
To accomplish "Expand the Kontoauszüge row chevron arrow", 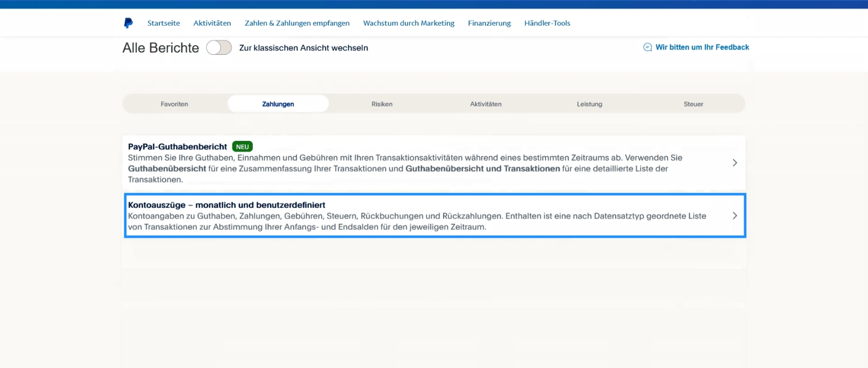I will (735, 215).
